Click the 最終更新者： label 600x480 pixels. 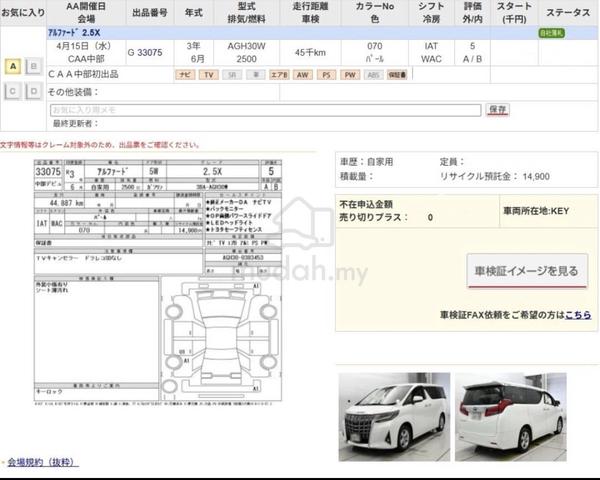coord(76,123)
